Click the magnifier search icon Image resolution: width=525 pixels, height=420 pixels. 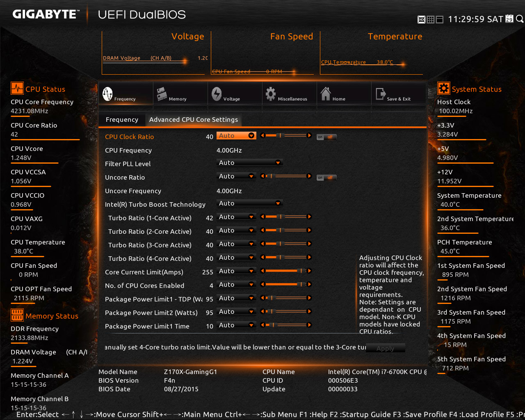pyautogui.click(x=520, y=19)
